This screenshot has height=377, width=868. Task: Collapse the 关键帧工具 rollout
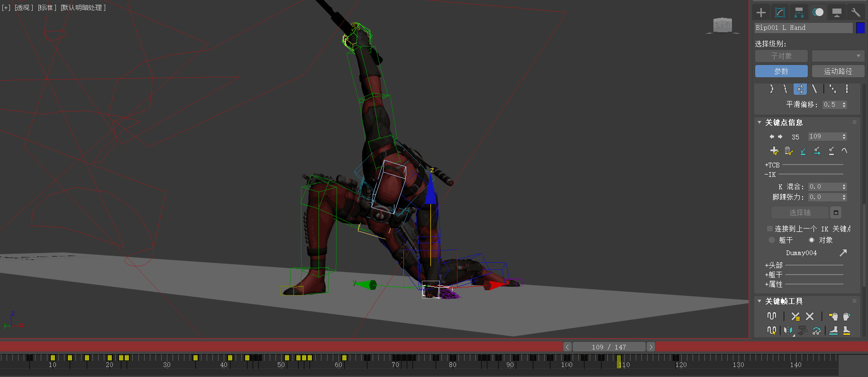[759, 301]
